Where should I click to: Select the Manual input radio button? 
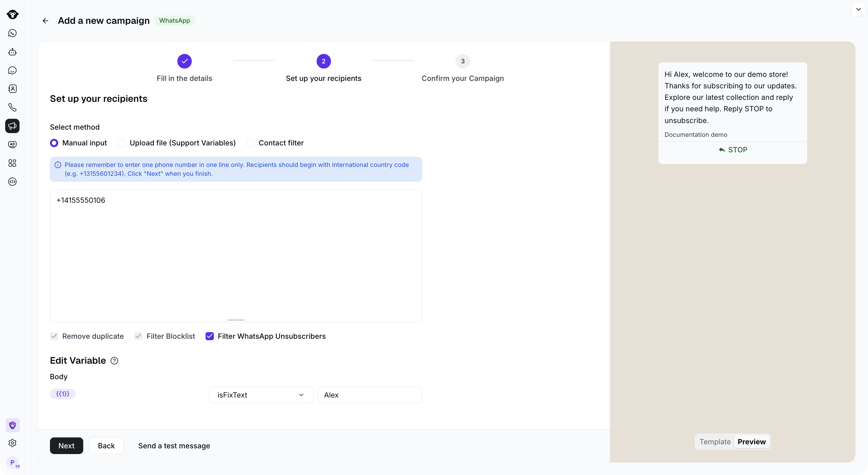54,143
